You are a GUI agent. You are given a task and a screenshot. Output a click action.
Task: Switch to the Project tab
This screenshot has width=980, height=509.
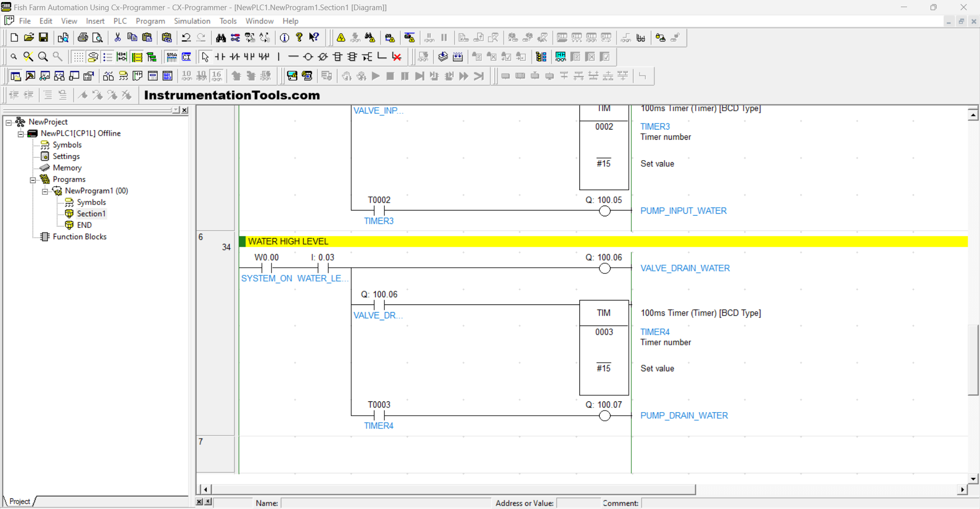pyautogui.click(x=19, y=501)
